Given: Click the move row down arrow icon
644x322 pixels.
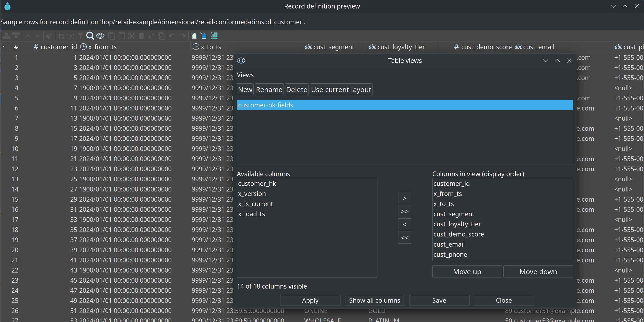Looking at the screenshot, I should point(37,36).
